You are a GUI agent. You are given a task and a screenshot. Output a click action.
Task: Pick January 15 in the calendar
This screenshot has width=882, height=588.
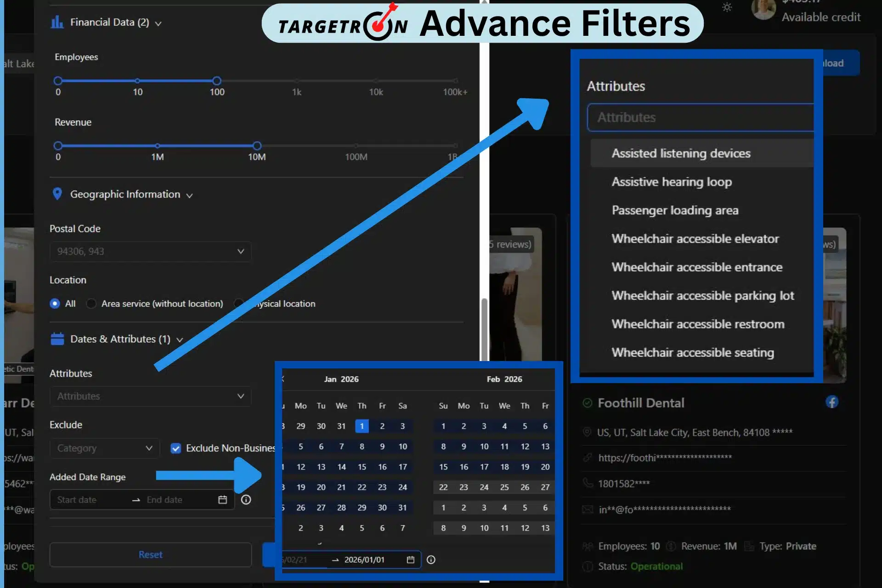(x=362, y=467)
